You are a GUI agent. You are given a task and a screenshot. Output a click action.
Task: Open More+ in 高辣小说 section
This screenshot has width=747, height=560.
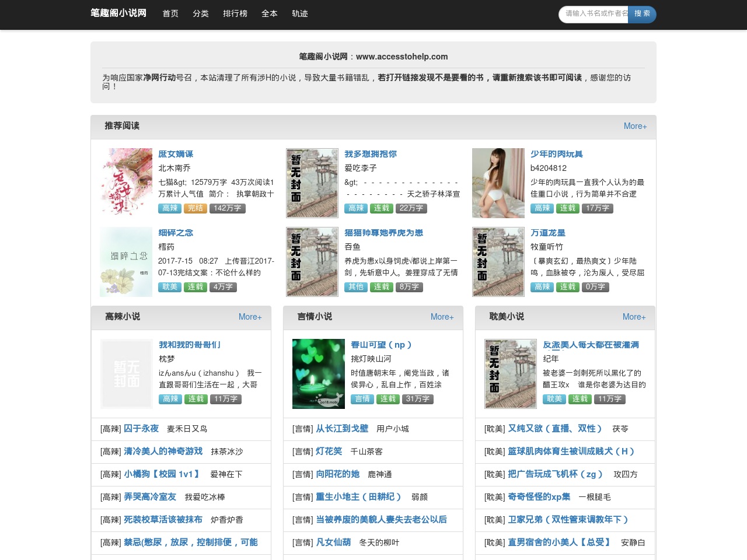(250, 317)
